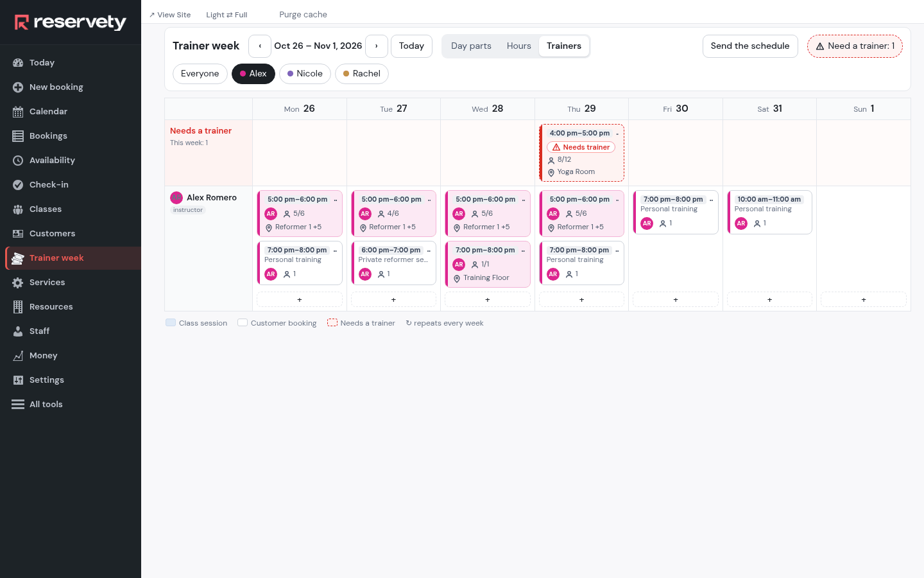Select the Bookings list icon
The width and height of the screenshot is (924, 578).
(x=18, y=136)
